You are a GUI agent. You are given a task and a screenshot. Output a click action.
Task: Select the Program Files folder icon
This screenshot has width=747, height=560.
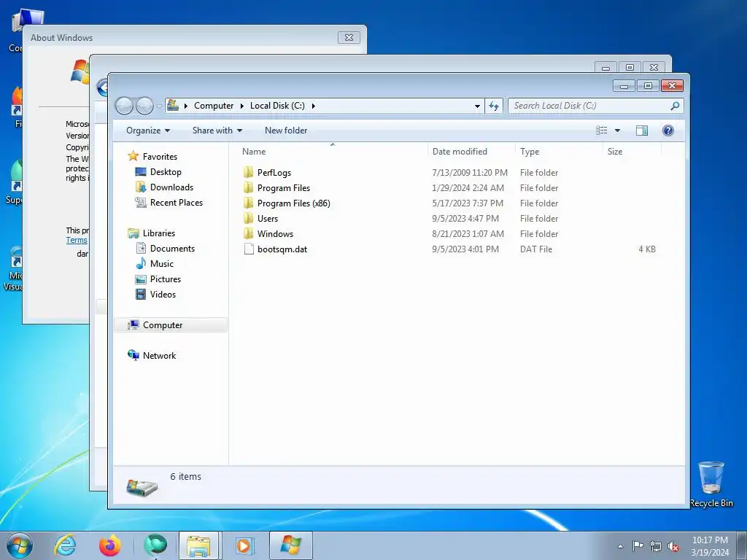(x=249, y=187)
